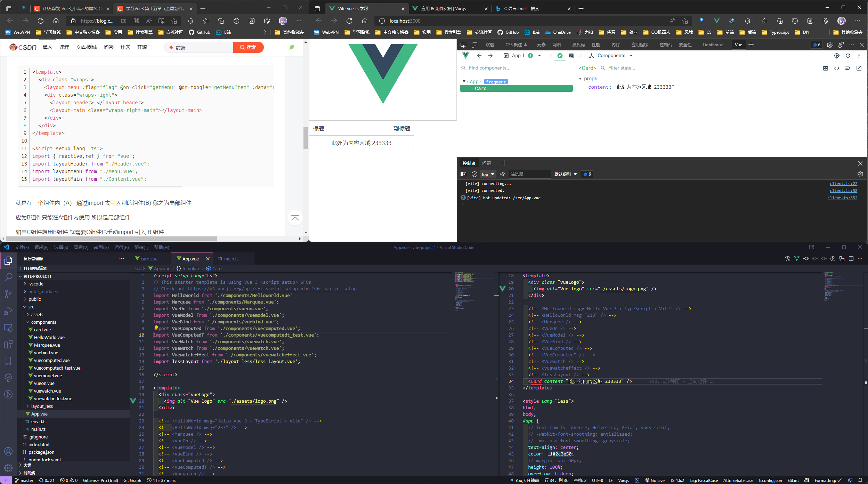Collapse App node in component tree

coord(464,81)
